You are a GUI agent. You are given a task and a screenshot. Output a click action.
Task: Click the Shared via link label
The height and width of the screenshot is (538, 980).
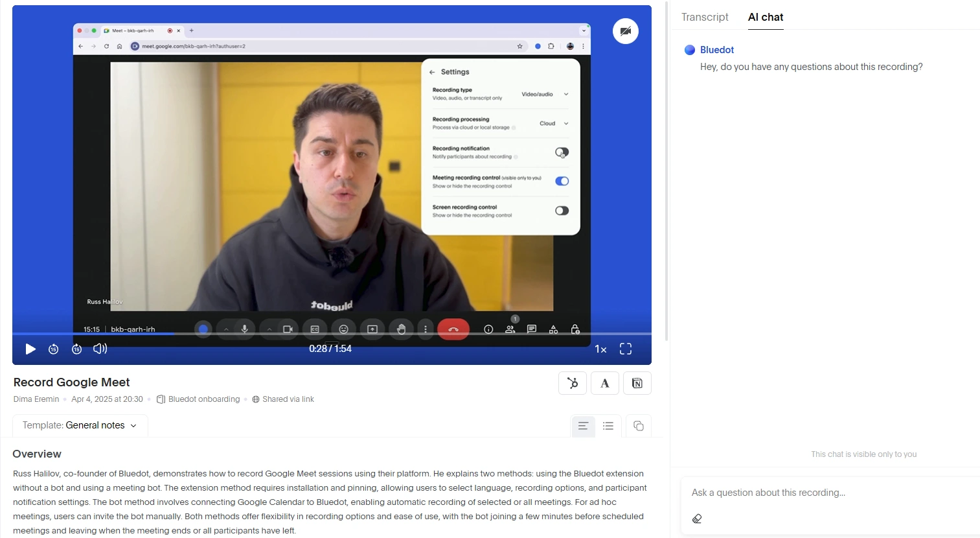(x=283, y=399)
